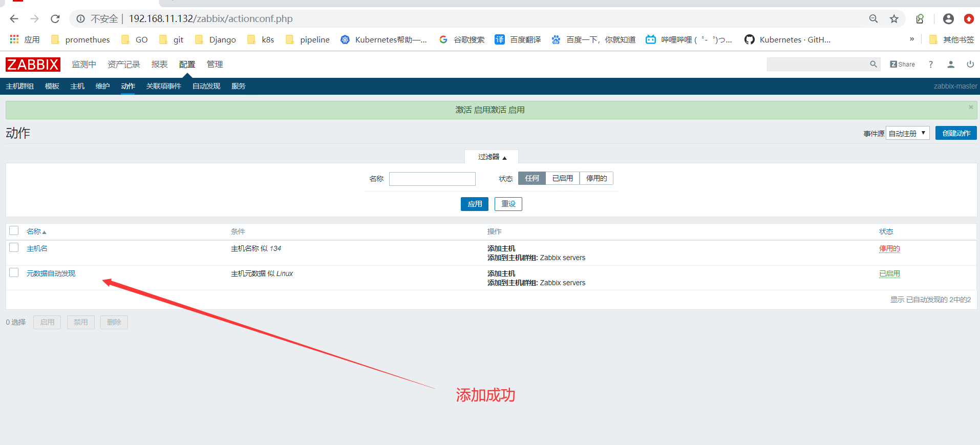The width and height of the screenshot is (980, 445).
Task: Show more bookmarks with the chevron
Action: coord(911,39)
